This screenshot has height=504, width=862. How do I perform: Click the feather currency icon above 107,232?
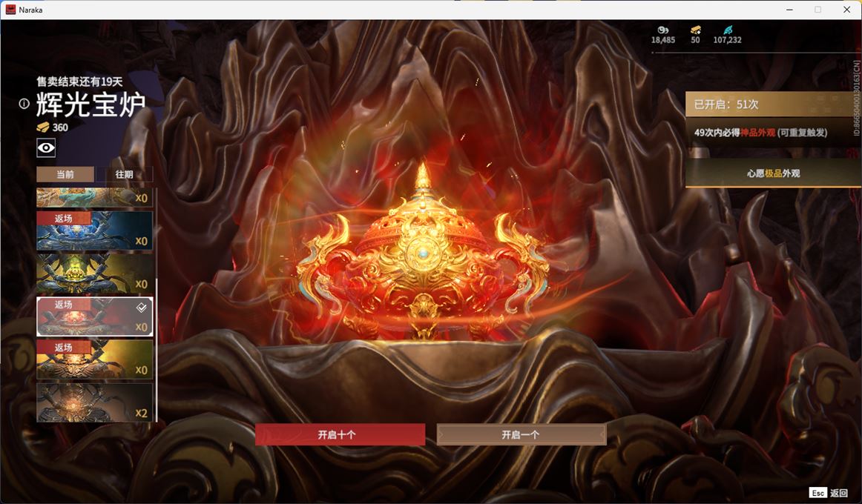[x=727, y=30]
